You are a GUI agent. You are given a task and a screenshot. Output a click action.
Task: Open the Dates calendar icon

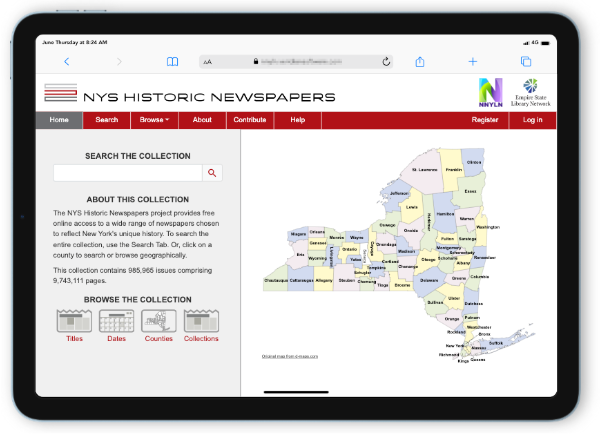coord(116,322)
